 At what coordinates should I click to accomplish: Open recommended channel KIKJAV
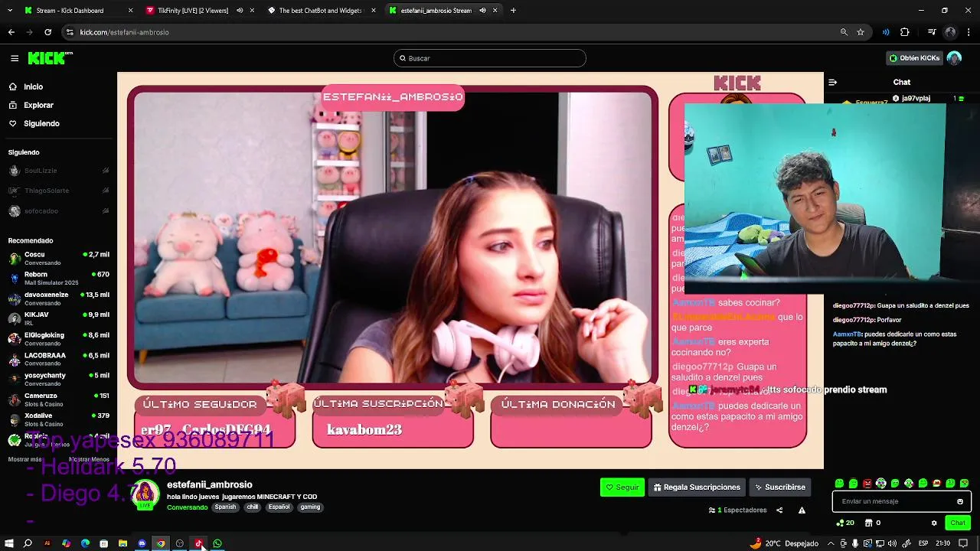pyautogui.click(x=58, y=318)
